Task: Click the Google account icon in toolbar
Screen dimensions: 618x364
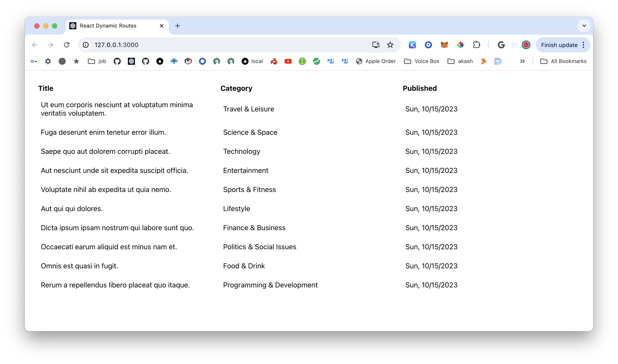Action: click(525, 45)
